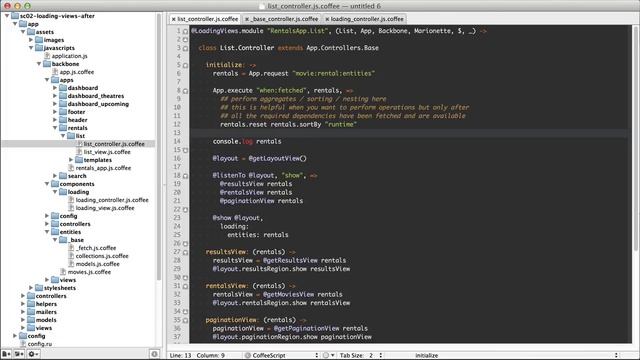Click the footer folder icon
Image resolution: width=640 pixels, height=360 pixels.
(63, 112)
